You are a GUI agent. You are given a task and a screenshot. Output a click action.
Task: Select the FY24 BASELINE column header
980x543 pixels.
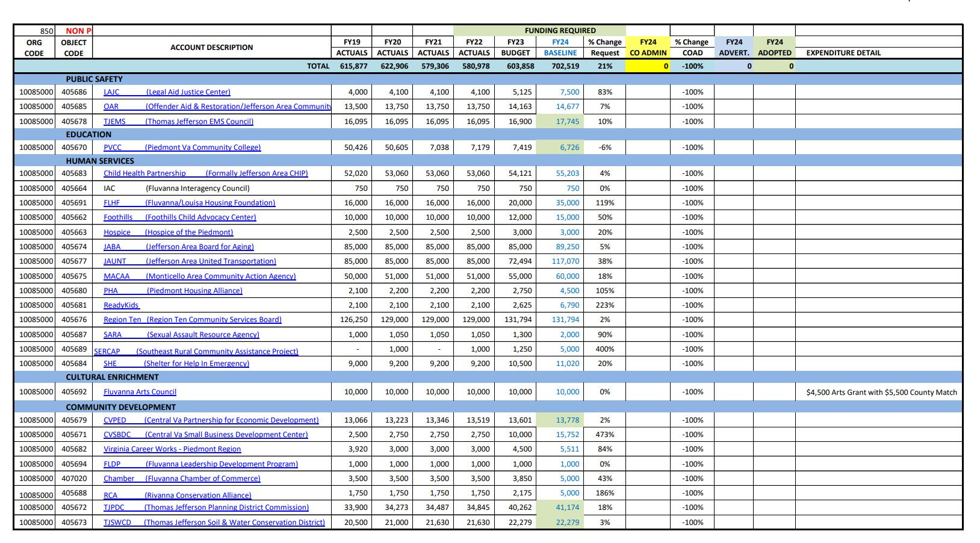[560, 48]
